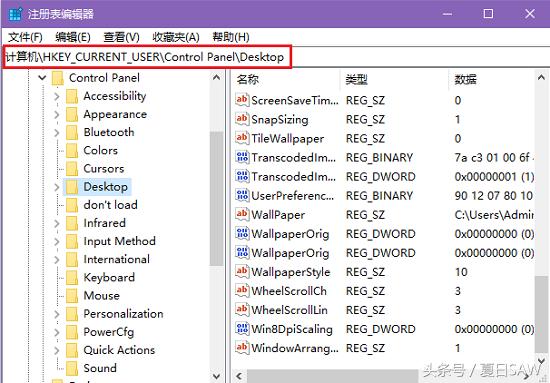Select WallpaperStyle data value 10
Image resolution: width=550 pixels, height=383 pixels.
(x=461, y=272)
